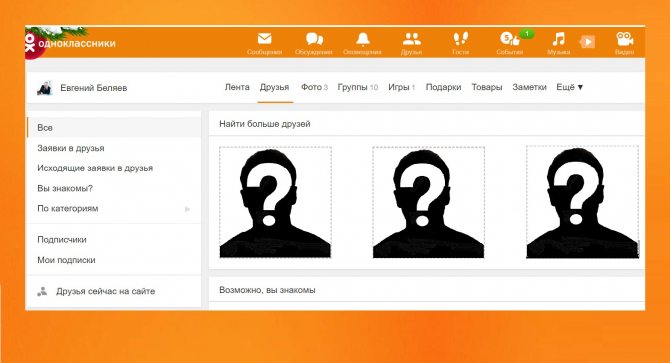The width and height of the screenshot is (670, 363).
Task: Open the Music note icon
Action: click(x=558, y=39)
